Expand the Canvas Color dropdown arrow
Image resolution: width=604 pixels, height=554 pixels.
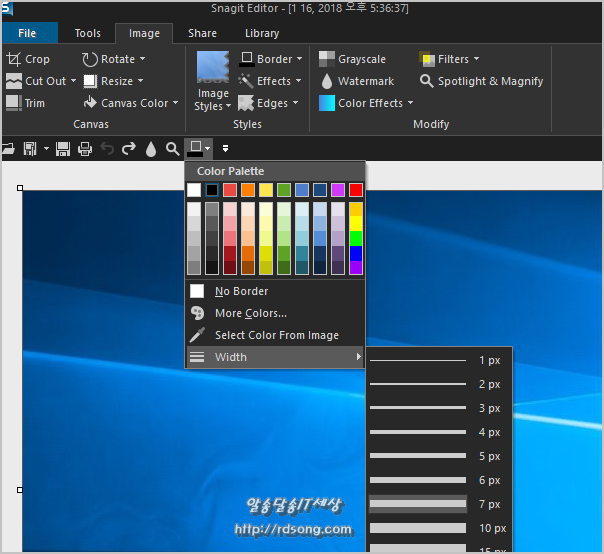click(176, 103)
